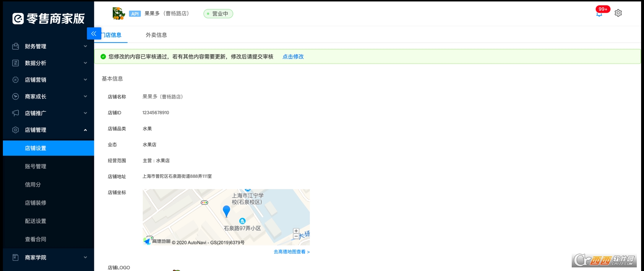Click the traffic light icon on map
Screen dimensions: 644x271
click(x=205, y=203)
